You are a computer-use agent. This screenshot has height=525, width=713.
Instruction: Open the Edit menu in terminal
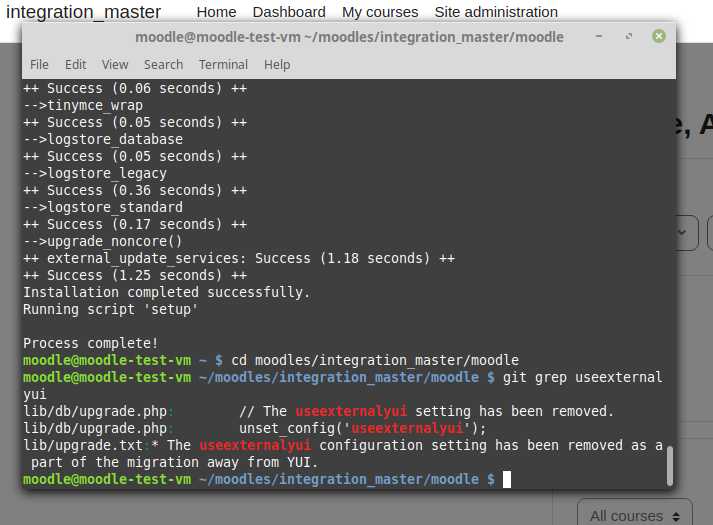tap(75, 65)
